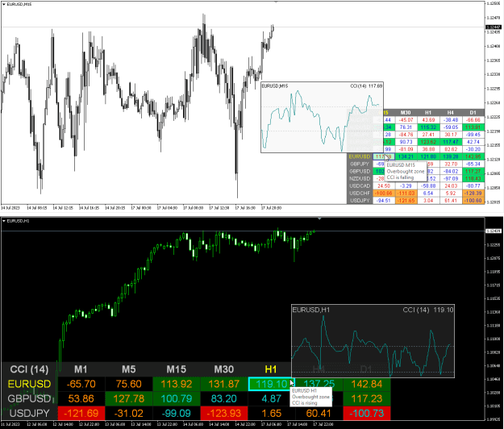
Task: Click the green 127.78 cell
Action: (x=128, y=398)
